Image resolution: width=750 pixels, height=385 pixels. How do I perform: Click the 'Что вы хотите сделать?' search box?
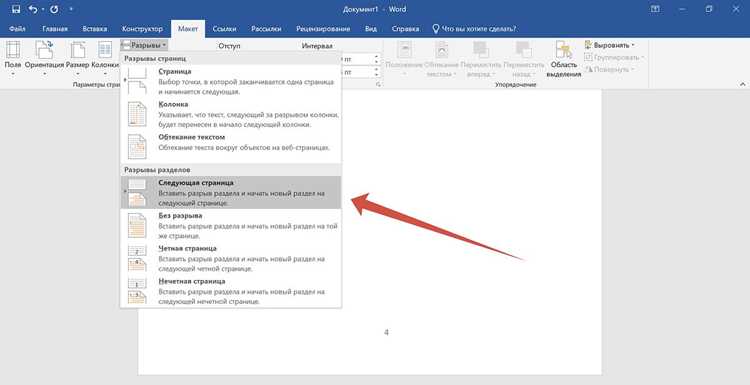(x=474, y=29)
